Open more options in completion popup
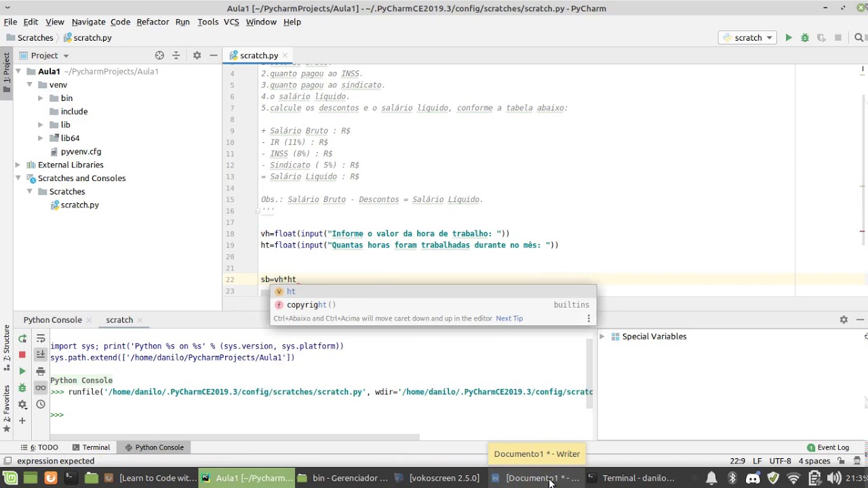 pos(588,319)
